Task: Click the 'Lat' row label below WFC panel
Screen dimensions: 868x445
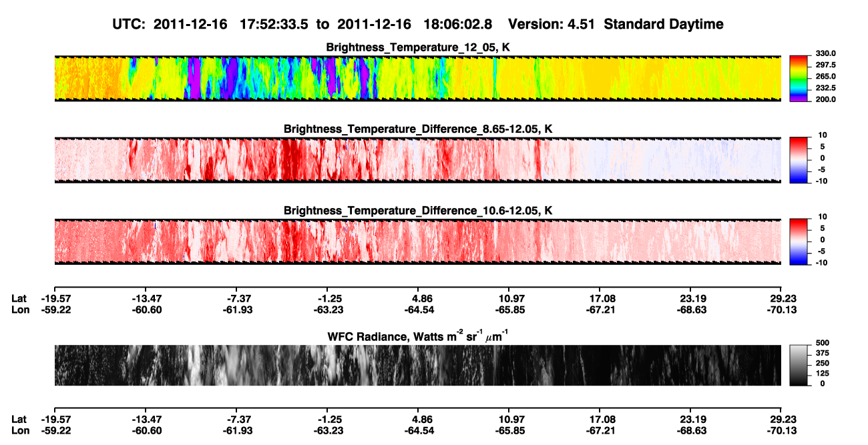Action: point(19,419)
